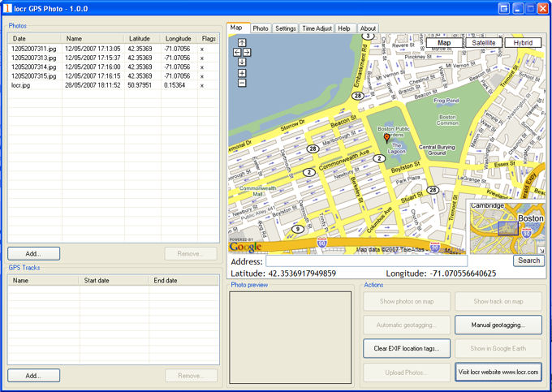Click the Google logo on map

(x=245, y=247)
